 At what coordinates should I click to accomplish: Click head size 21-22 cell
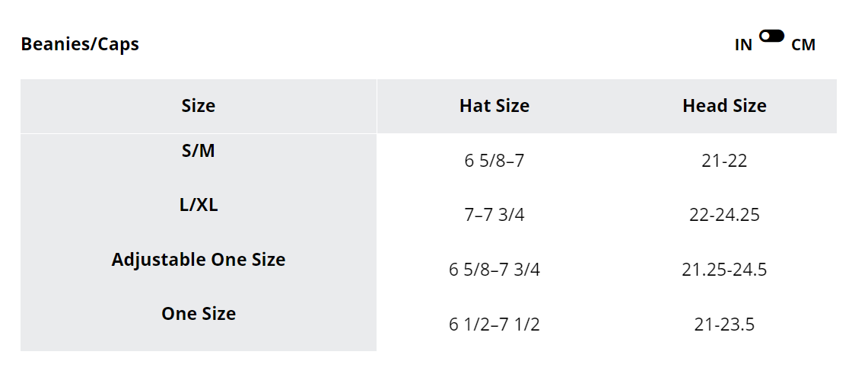click(x=724, y=161)
